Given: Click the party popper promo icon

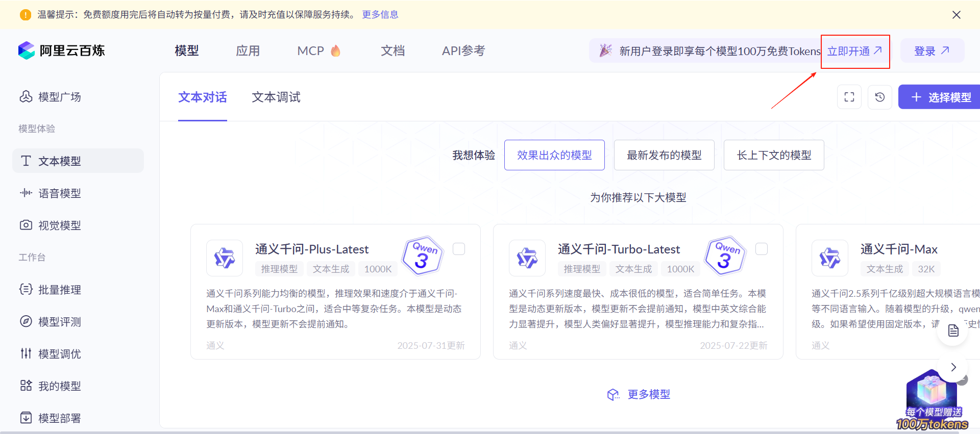Looking at the screenshot, I should click(605, 50).
